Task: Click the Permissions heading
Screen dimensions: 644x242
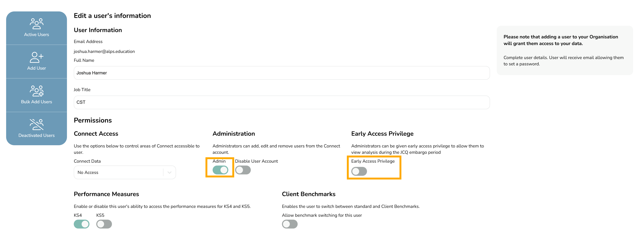Action: click(x=93, y=120)
